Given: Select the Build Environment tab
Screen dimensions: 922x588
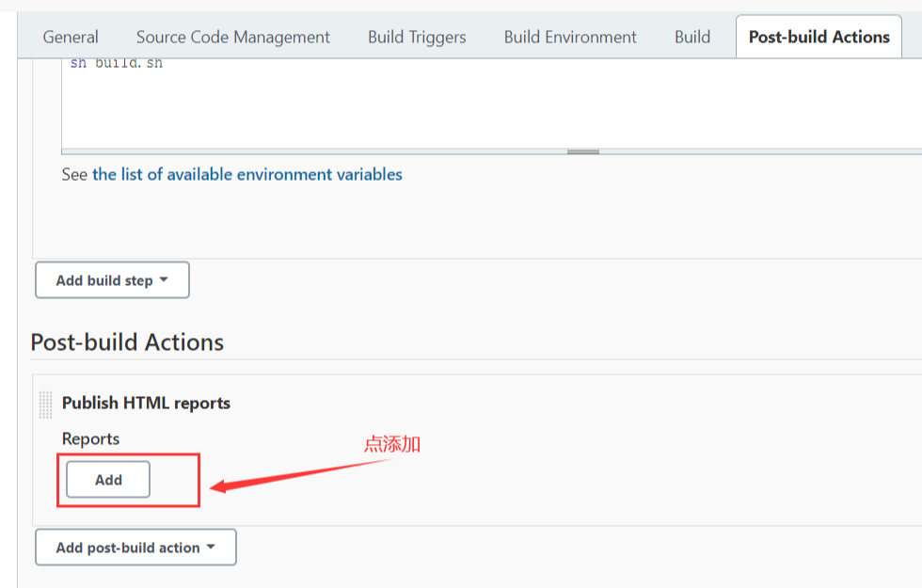Looking at the screenshot, I should pos(570,38).
